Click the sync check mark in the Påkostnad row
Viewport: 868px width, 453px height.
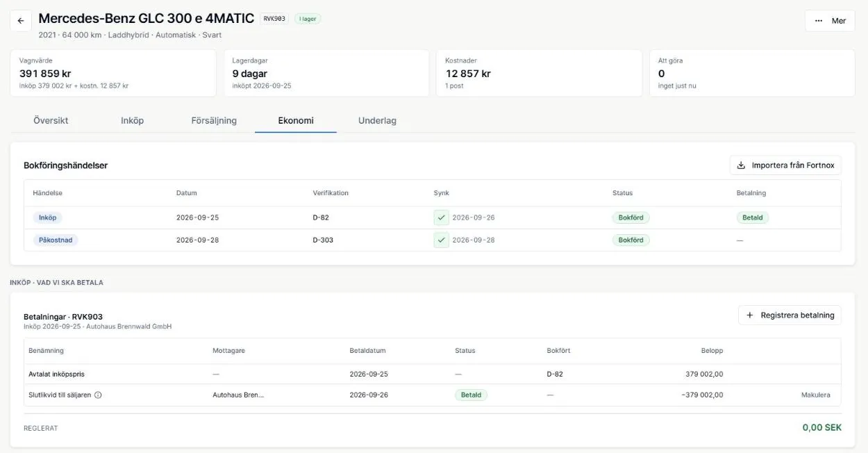[442, 240]
